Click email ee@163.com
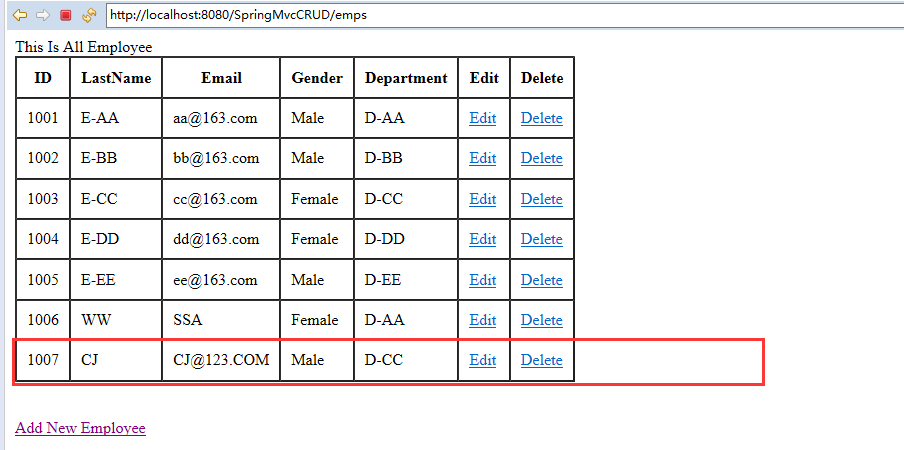 tap(215, 280)
